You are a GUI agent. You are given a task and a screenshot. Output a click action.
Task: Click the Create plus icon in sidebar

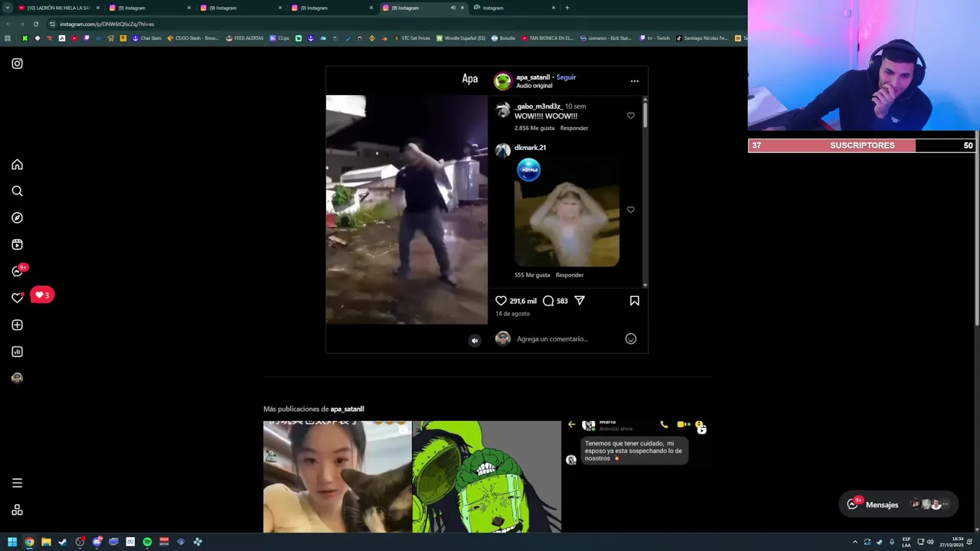pos(17,325)
